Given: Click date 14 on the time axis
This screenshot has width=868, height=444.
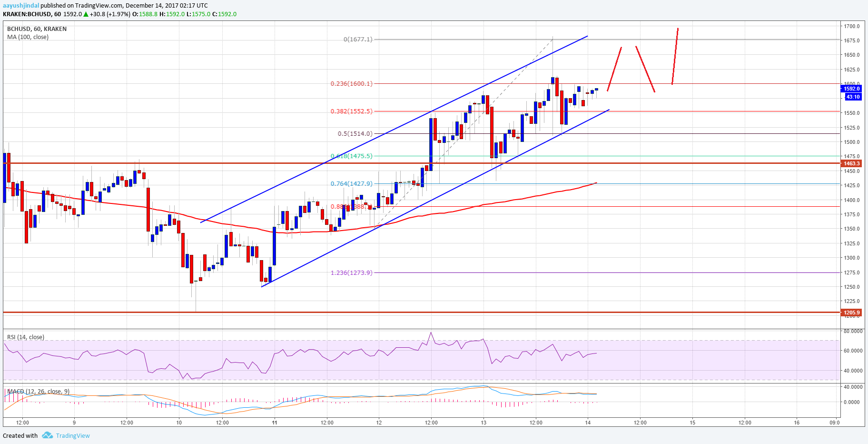Looking at the screenshot, I should tap(588, 423).
